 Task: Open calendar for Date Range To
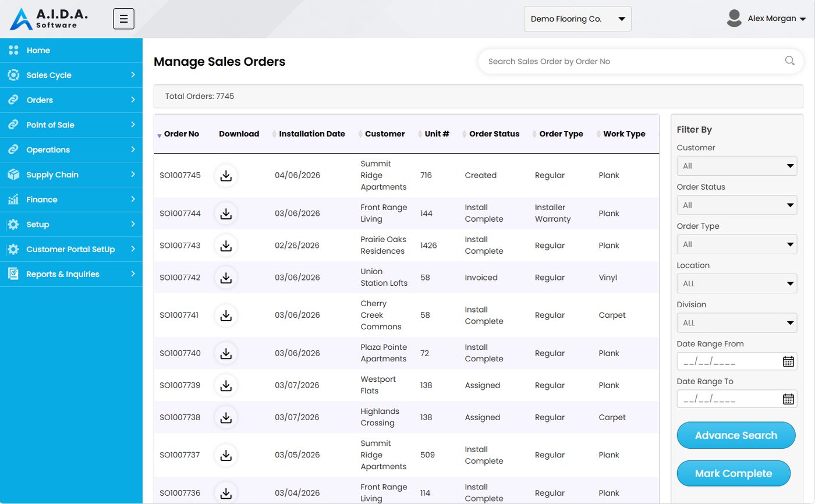click(788, 399)
